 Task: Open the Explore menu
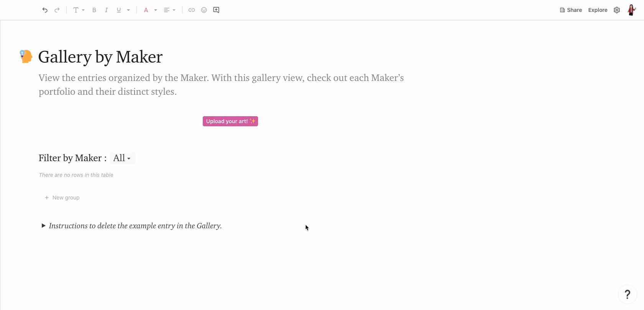598,10
